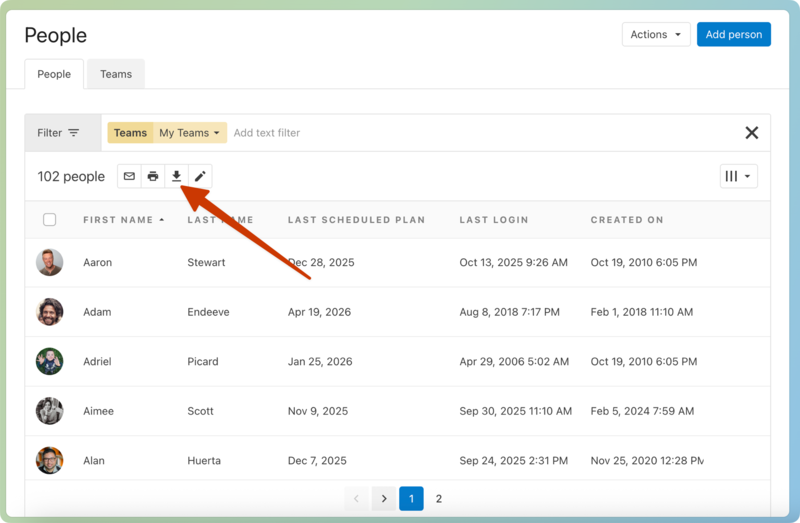Click the print icon in toolbar
The height and width of the screenshot is (523, 800).
pyautogui.click(x=153, y=177)
